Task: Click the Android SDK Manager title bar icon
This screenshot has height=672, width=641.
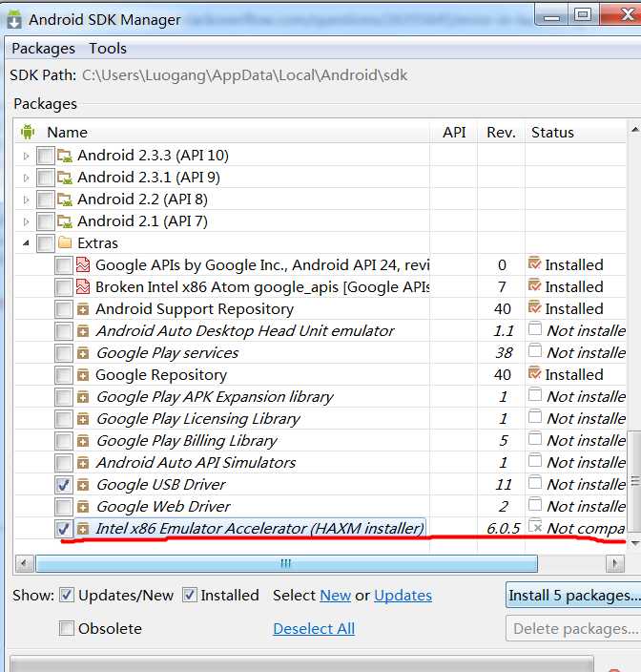Action: pos(14,20)
